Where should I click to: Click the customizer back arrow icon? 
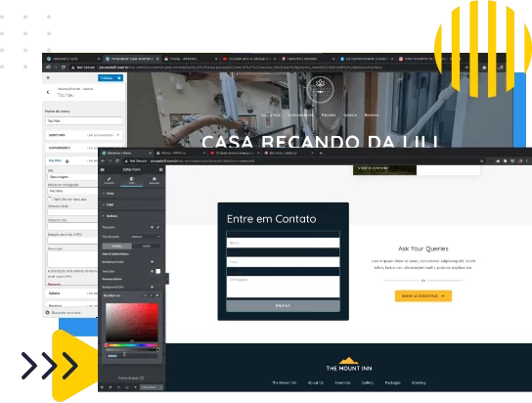click(48, 92)
